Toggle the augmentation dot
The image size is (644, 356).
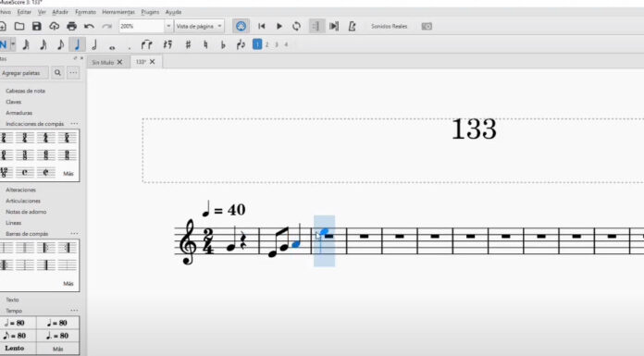(130, 47)
